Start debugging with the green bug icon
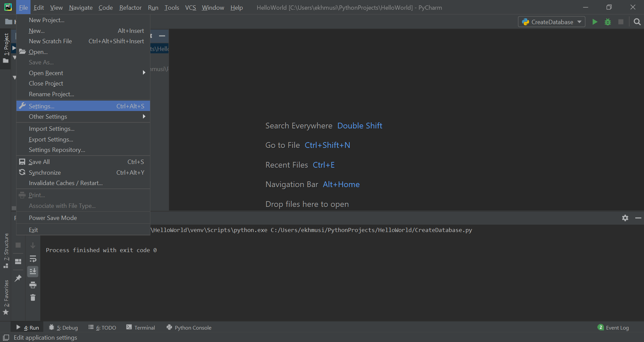The image size is (644, 342). (x=608, y=22)
